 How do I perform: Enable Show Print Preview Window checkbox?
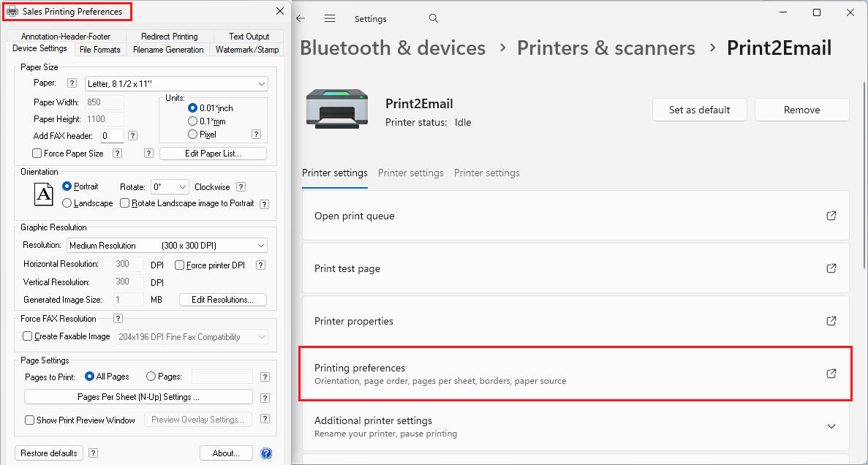[30, 420]
